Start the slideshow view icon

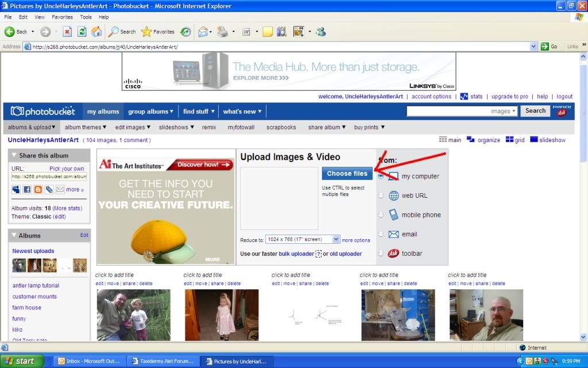tap(533, 140)
